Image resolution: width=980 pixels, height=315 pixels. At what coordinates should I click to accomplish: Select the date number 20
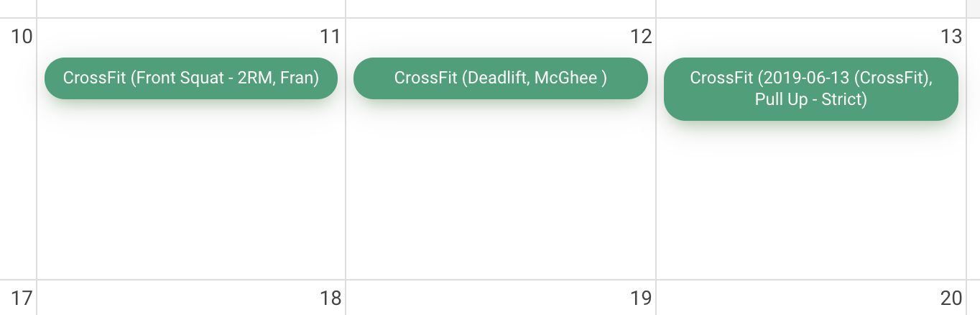951,298
